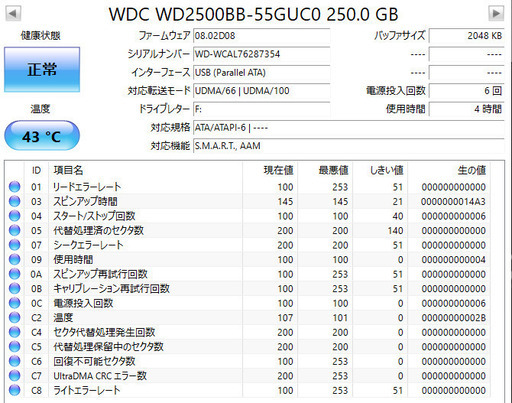
Task: Click the previous disk left arrow button
Action: coord(14,14)
